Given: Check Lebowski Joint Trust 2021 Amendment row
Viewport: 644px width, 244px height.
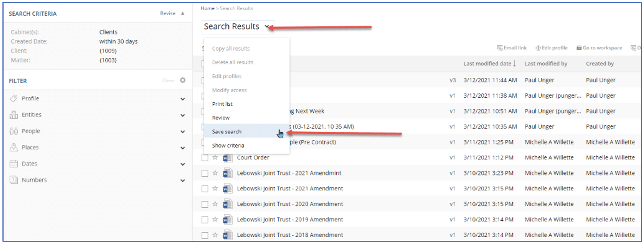Looking at the screenshot, I should coord(205,189).
